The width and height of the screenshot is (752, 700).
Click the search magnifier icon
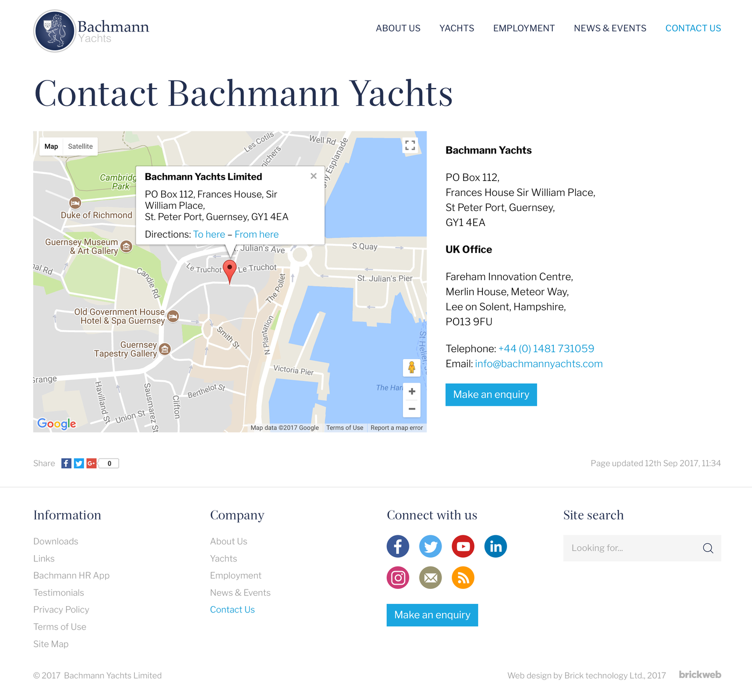[708, 548]
